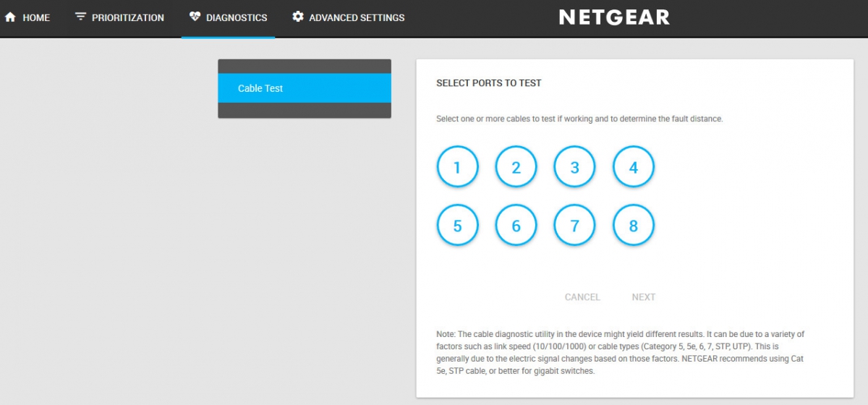
Task: Switch to the Prioritization tab
Action: 128,17
